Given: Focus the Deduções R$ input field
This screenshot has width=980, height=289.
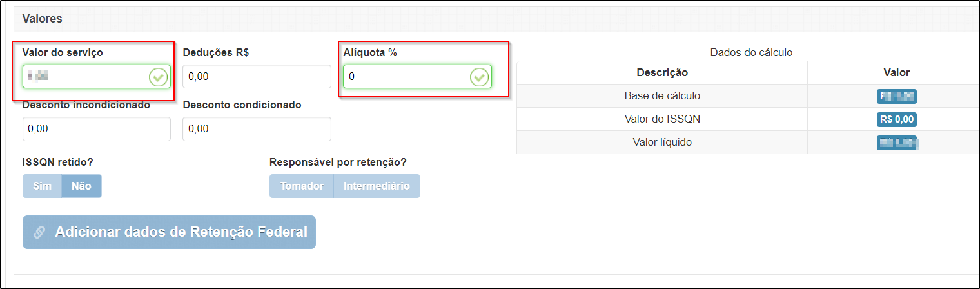Looking at the screenshot, I should click(257, 77).
